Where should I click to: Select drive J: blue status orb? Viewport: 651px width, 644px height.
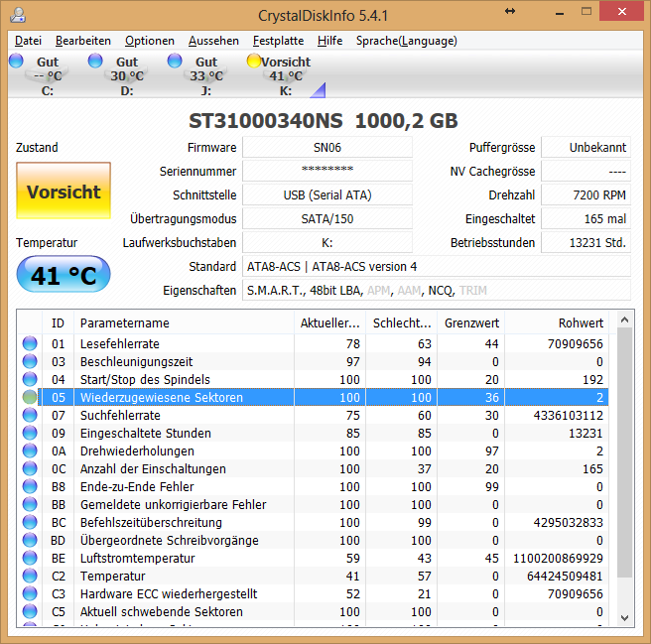click(x=175, y=61)
